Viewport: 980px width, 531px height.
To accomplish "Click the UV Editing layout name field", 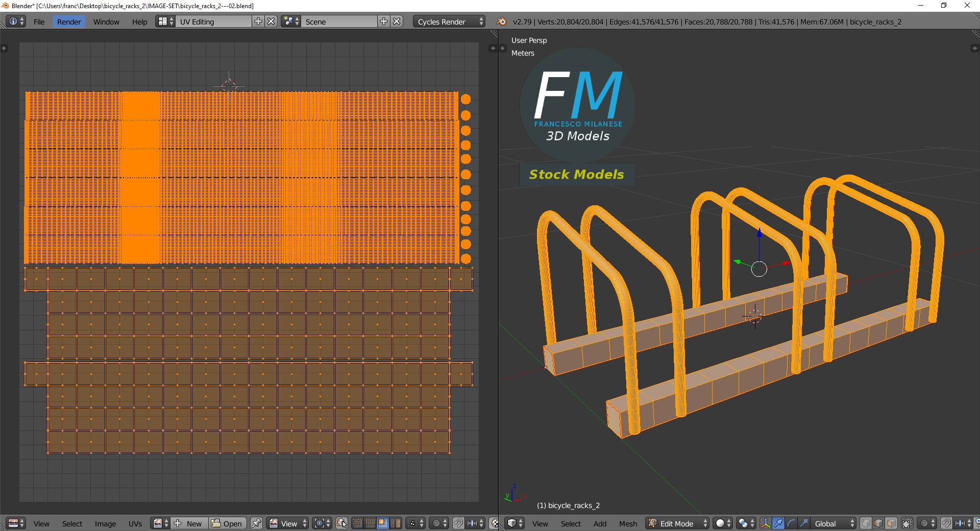I will [x=213, y=21].
